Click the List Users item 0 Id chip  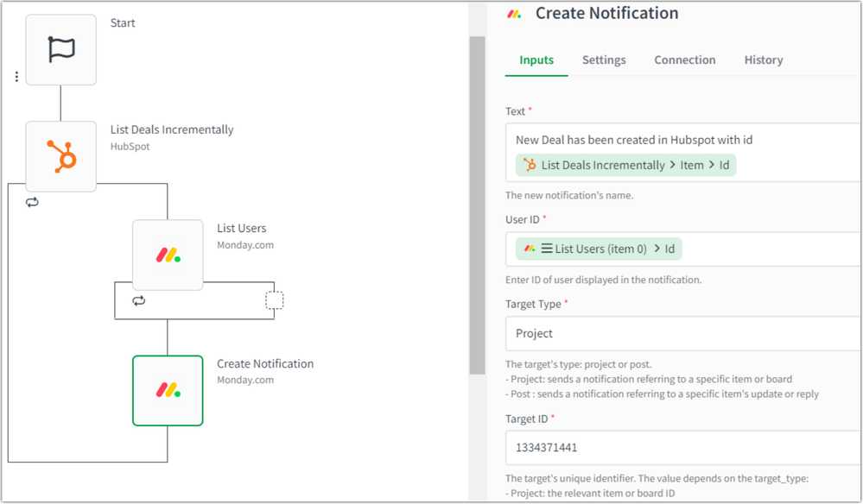click(598, 249)
